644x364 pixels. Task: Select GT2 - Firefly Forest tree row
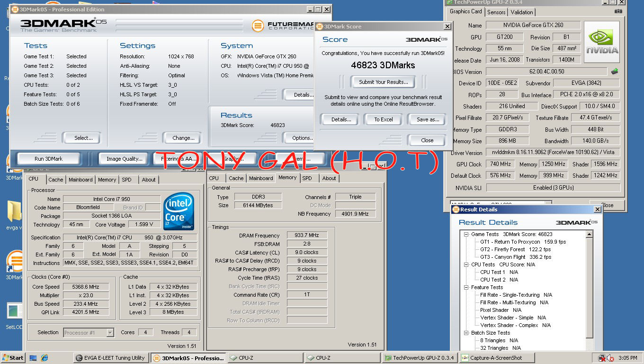click(516, 249)
